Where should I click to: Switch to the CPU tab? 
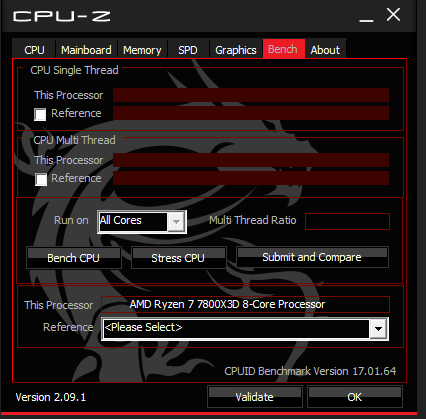pos(34,50)
